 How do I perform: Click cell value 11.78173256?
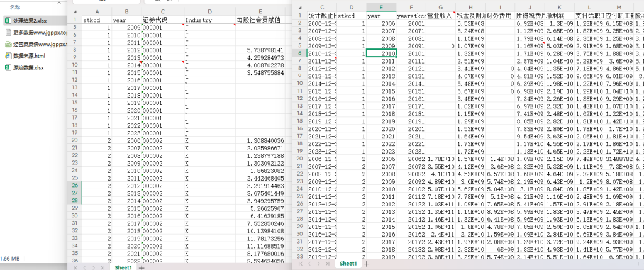click(260, 239)
